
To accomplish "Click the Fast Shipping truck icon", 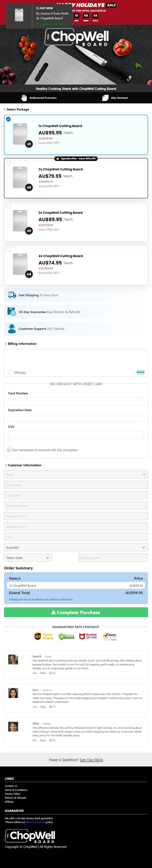I will click(x=12, y=295).
